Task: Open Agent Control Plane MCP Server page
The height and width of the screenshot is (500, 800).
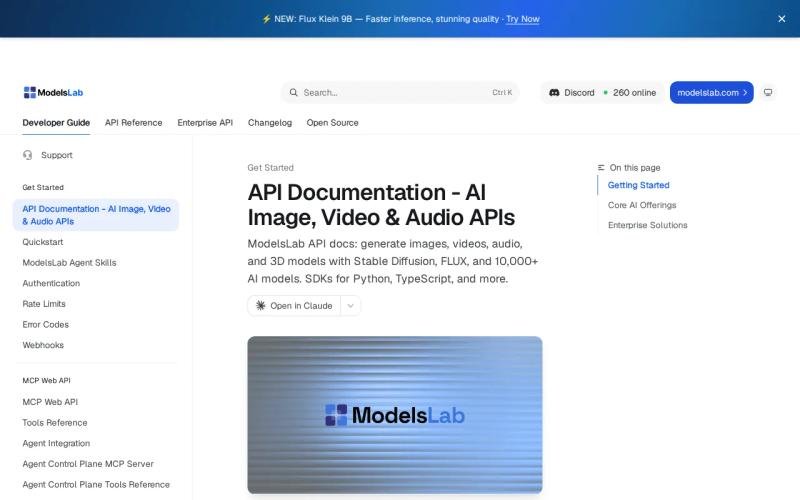Action: coord(88,464)
